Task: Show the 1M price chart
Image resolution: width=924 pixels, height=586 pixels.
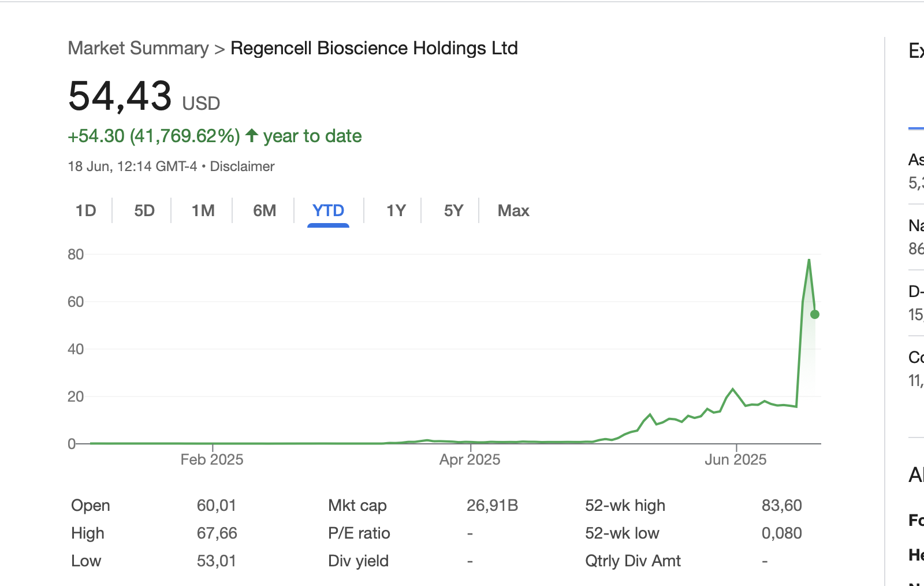Action: click(x=203, y=211)
